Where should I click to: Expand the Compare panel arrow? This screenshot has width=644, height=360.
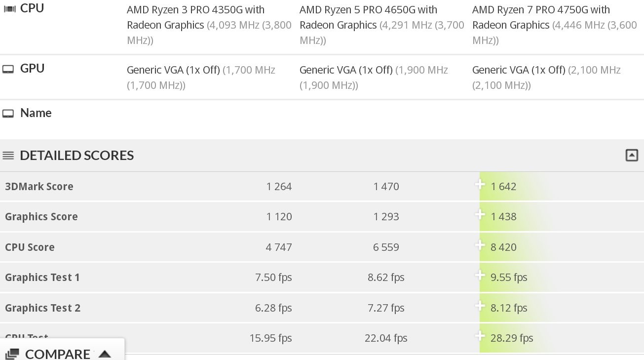105,354
